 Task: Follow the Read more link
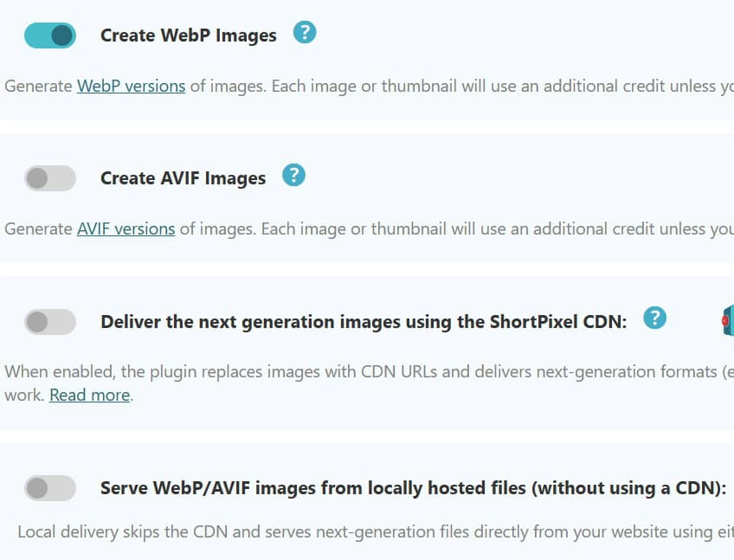point(89,396)
